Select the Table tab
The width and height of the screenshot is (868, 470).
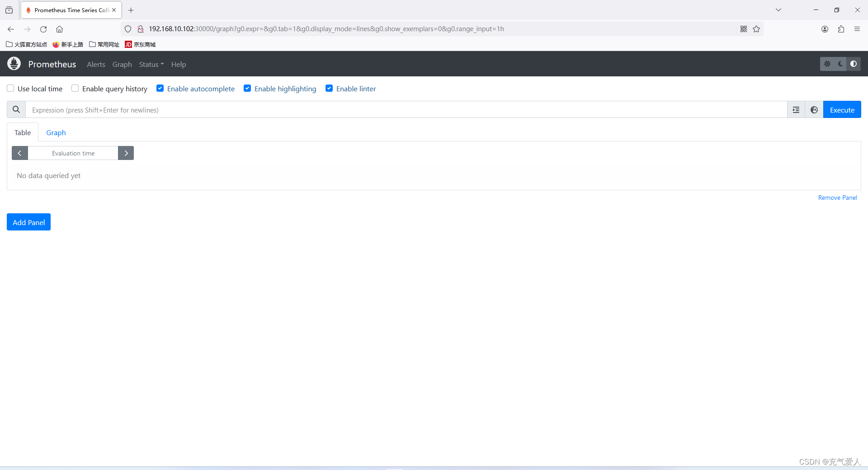click(x=23, y=132)
